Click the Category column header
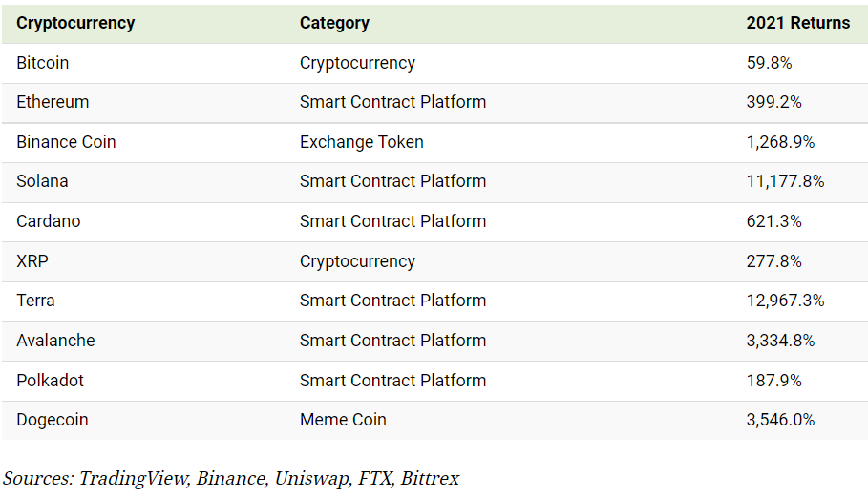The image size is (868, 498). pos(334,23)
